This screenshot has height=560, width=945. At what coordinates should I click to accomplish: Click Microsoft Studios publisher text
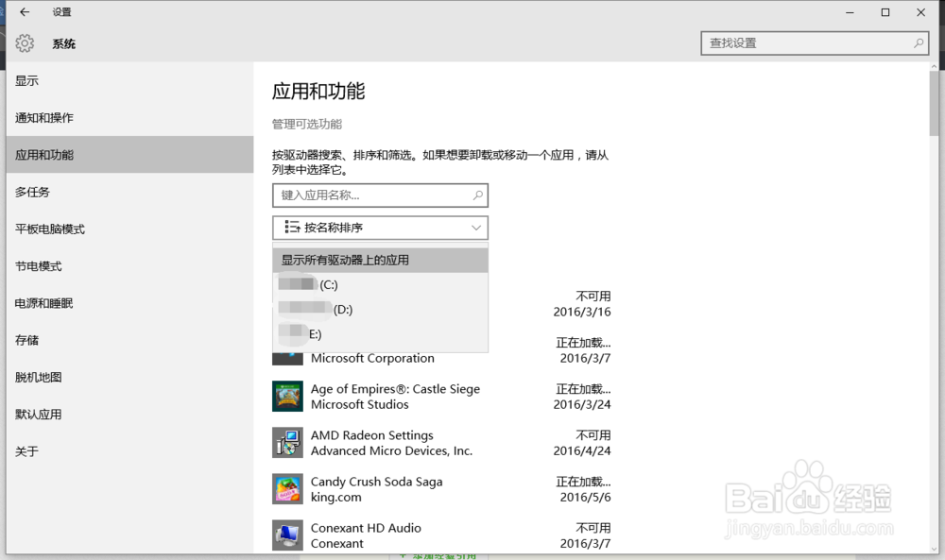pyautogui.click(x=360, y=404)
